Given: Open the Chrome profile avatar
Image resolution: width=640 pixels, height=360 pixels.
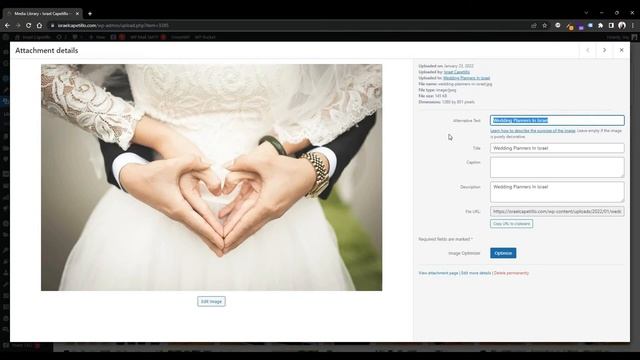Looking at the screenshot, I should [622, 25].
